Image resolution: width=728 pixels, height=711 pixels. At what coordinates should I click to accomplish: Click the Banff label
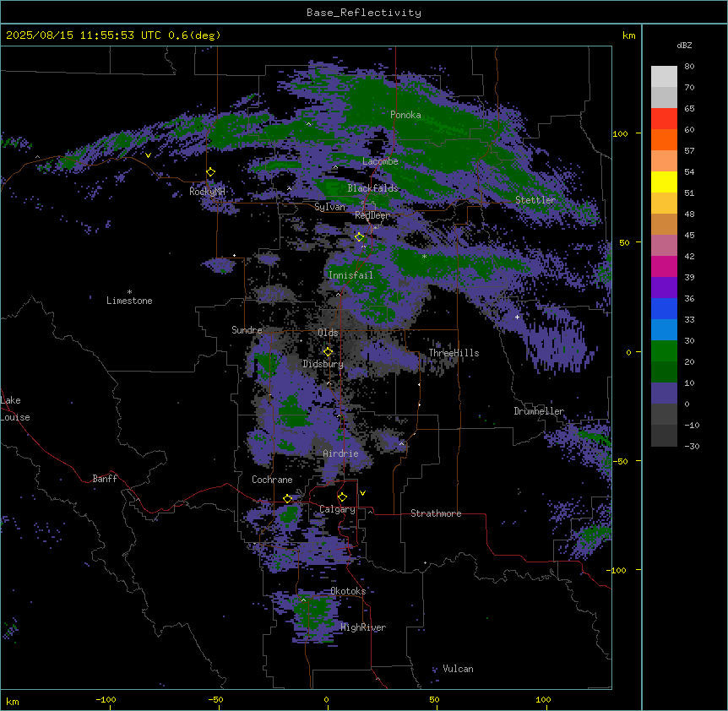pos(105,479)
